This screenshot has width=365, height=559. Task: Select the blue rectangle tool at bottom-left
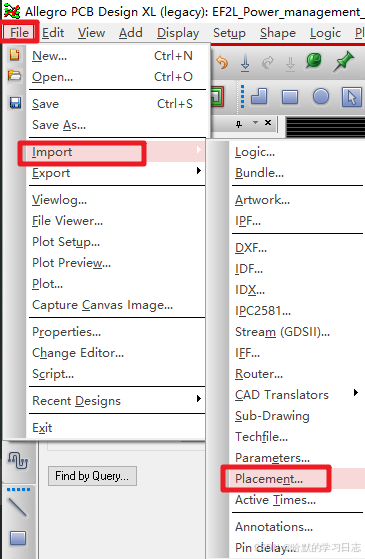[x=18, y=538]
